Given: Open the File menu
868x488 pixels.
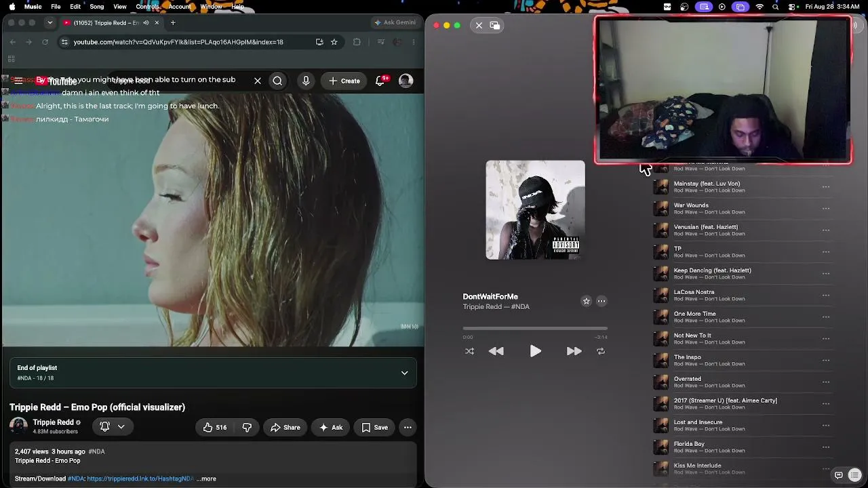Looking at the screenshot, I should pyautogui.click(x=56, y=7).
